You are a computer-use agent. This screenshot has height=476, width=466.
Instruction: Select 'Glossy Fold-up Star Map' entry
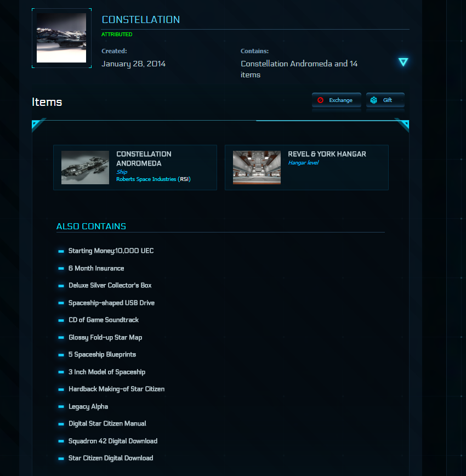point(105,338)
